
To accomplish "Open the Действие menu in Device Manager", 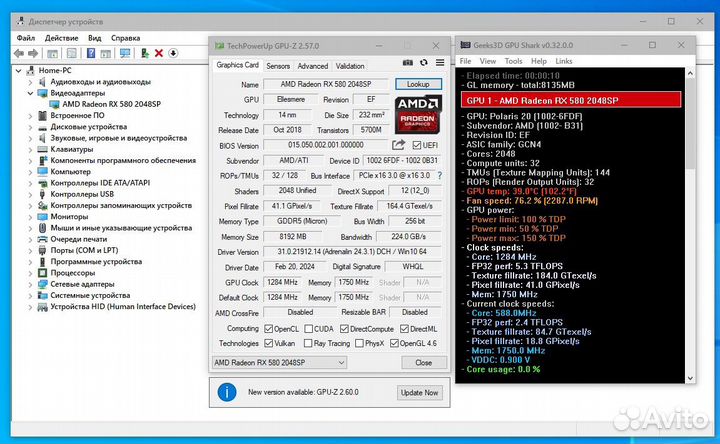I will (62, 38).
